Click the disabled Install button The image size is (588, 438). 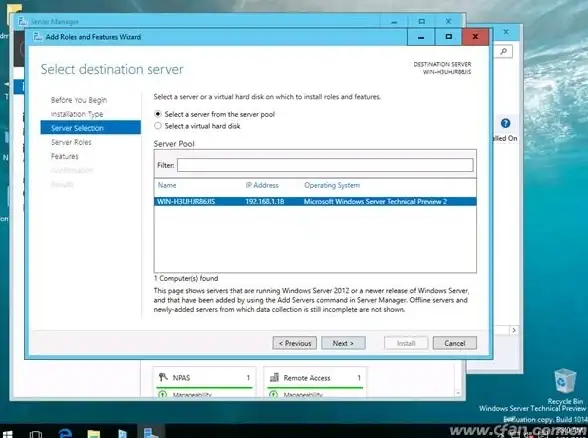click(x=406, y=343)
